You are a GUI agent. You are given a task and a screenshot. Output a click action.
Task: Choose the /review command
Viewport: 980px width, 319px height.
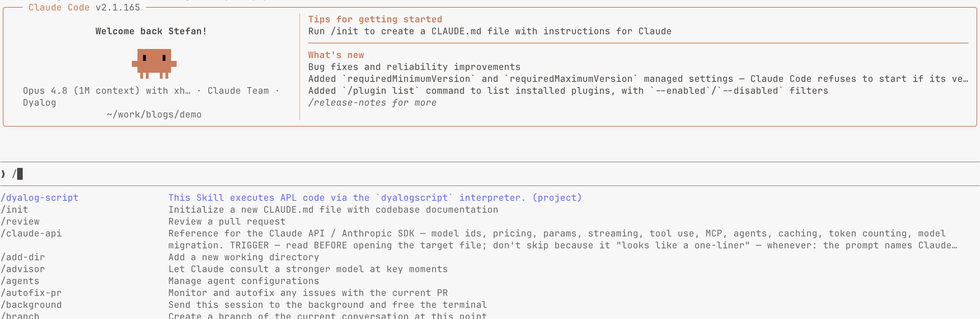tap(20, 221)
